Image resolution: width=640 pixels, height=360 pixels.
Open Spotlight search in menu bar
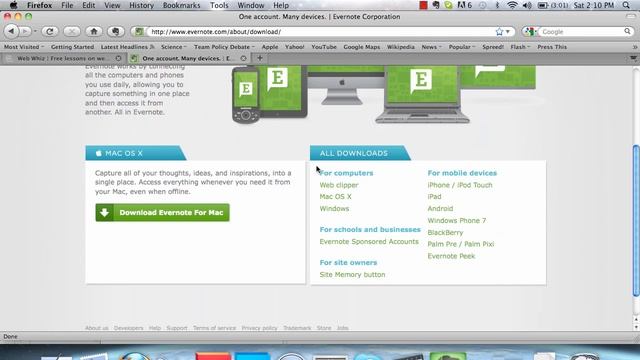click(x=626, y=5)
